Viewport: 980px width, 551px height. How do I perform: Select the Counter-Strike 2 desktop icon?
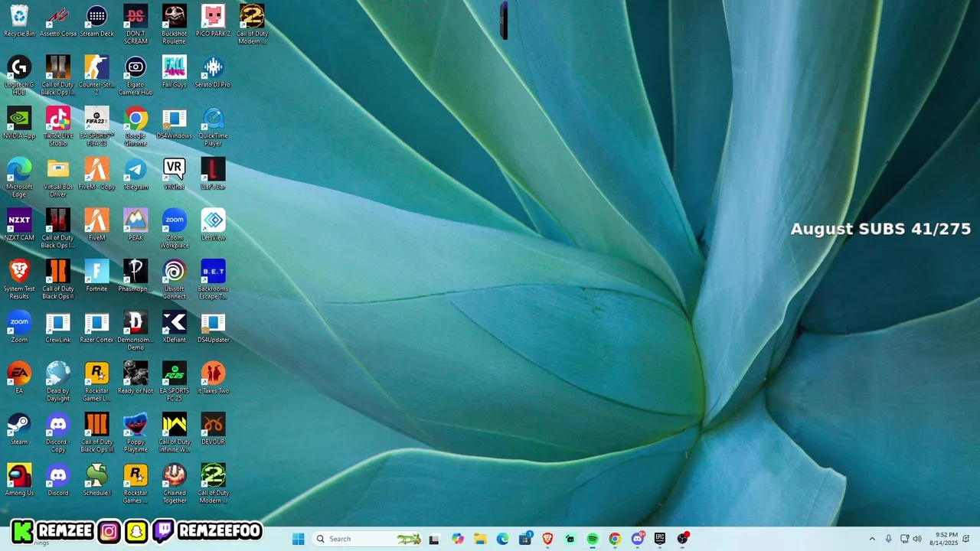(x=96, y=75)
